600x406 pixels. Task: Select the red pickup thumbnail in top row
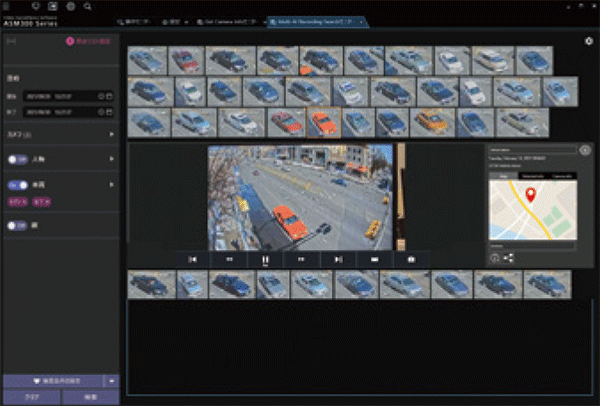[x=186, y=60]
